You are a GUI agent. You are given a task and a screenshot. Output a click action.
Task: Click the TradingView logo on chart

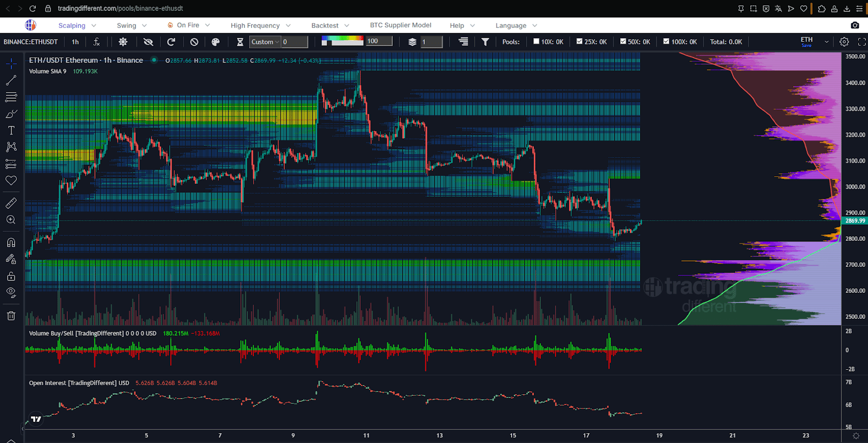click(x=36, y=419)
